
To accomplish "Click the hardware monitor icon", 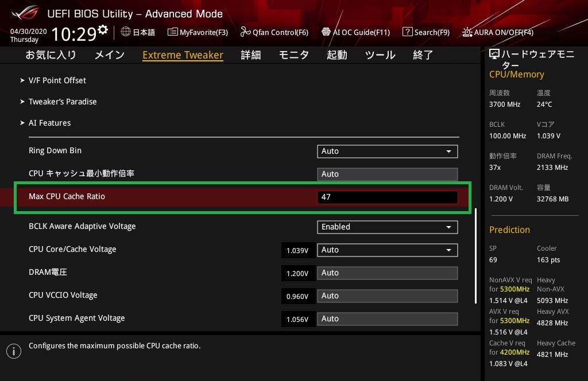I will 494,55.
